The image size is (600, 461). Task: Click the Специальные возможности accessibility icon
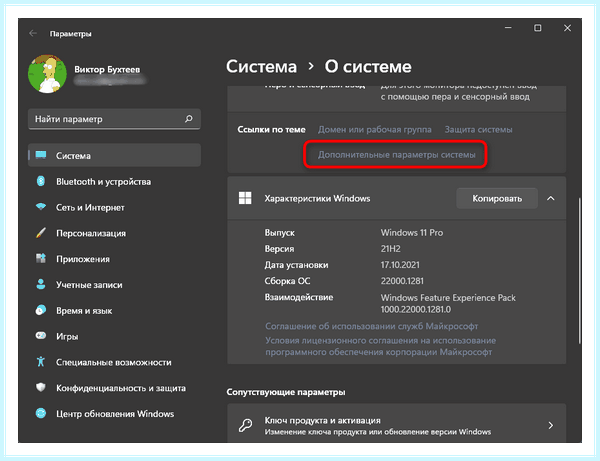coord(41,362)
